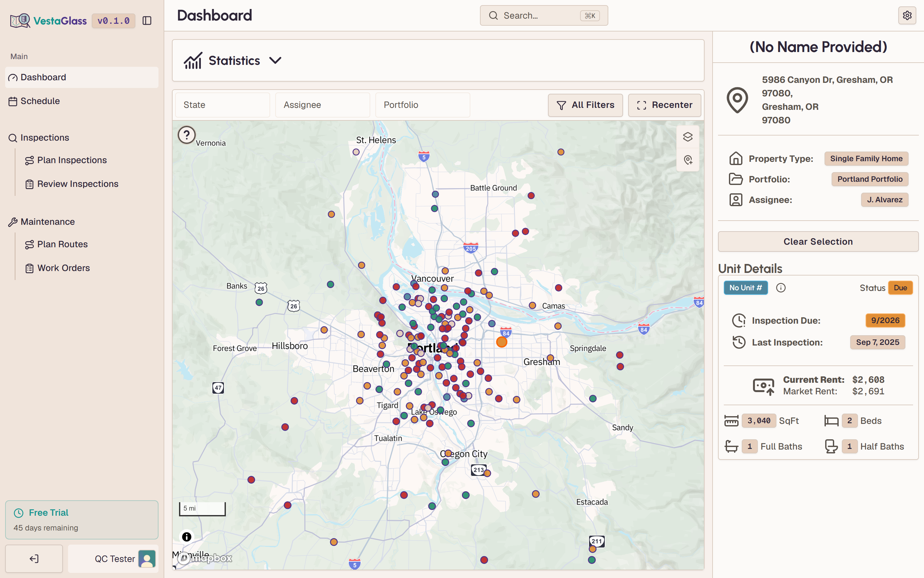The width and height of the screenshot is (924, 578).
Task: Click the Full Baths bathtub icon
Action: 732,446
